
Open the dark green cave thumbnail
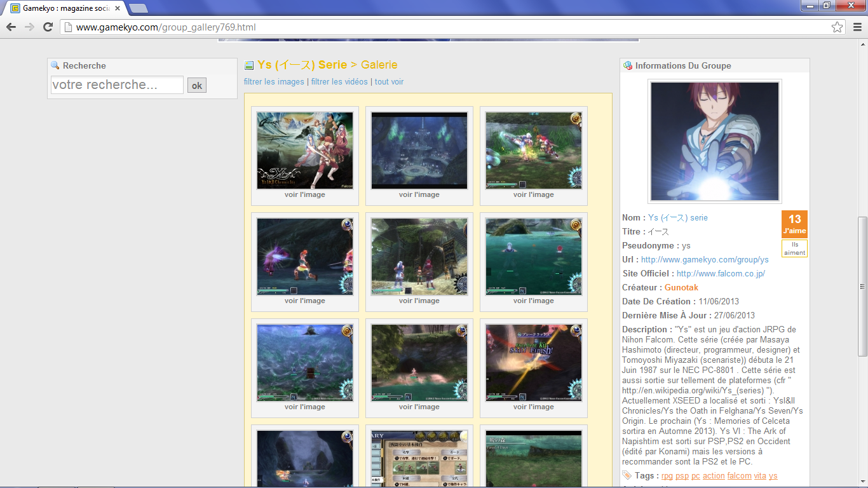419,363
